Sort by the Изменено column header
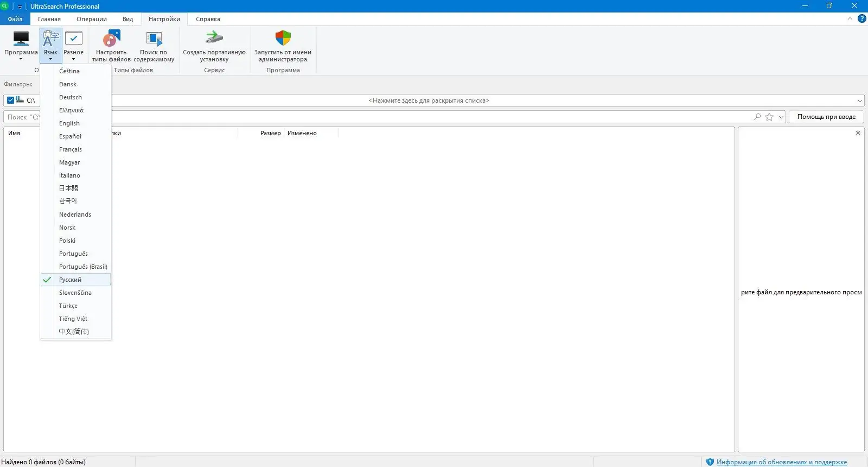This screenshot has height=467, width=868. pyautogui.click(x=302, y=133)
